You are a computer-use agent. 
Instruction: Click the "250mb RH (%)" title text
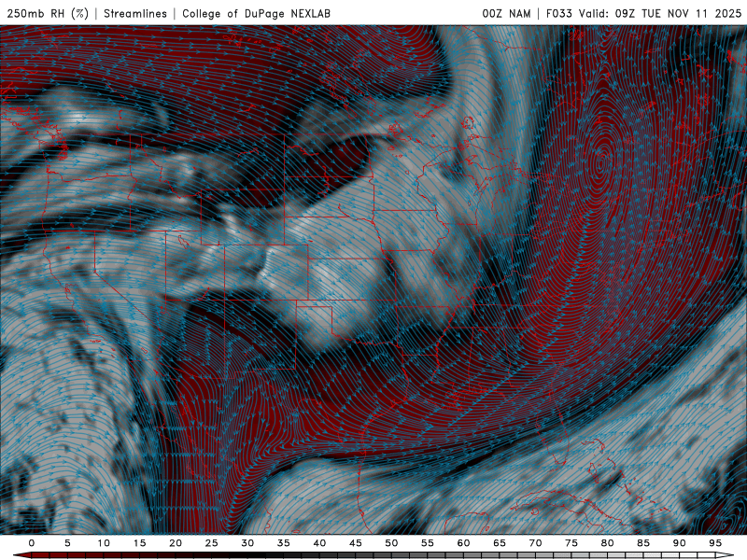(49, 14)
